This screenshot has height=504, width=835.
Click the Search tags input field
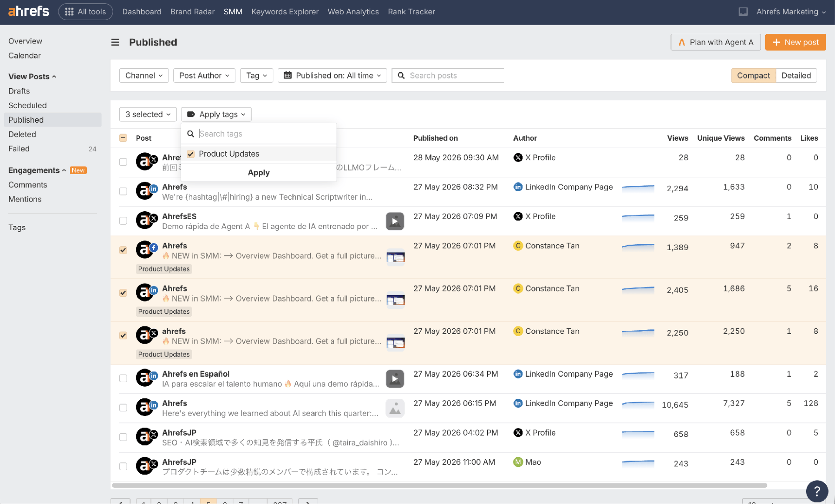259,134
